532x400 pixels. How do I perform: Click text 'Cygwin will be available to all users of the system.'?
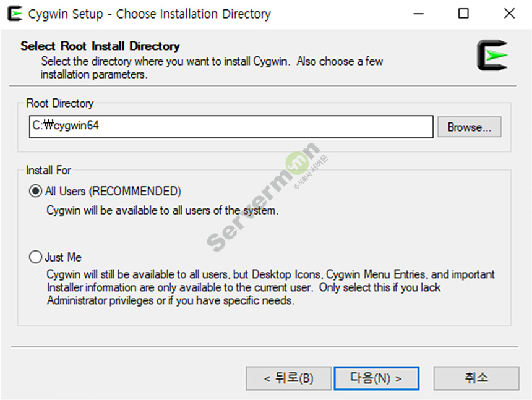coord(162,210)
